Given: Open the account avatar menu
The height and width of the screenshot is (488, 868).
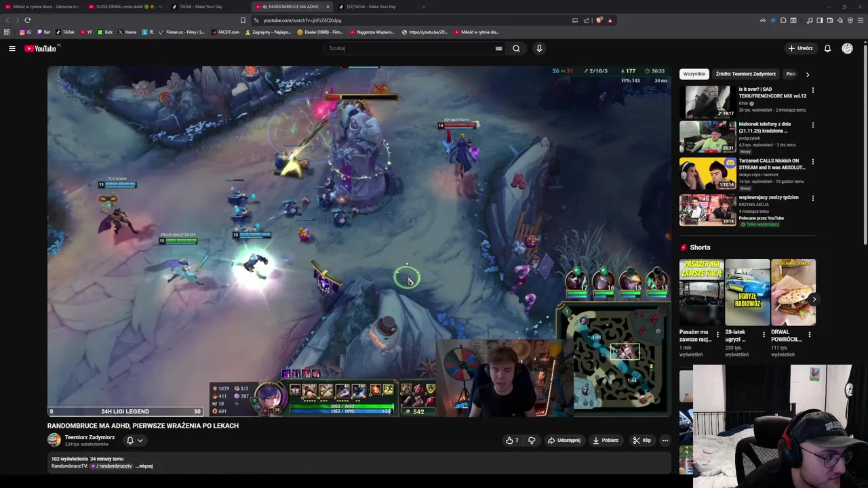Looking at the screenshot, I should (x=847, y=48).
